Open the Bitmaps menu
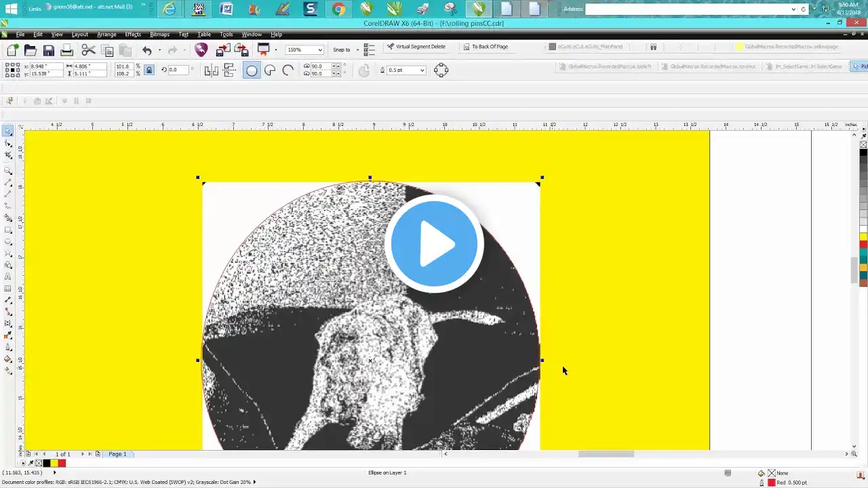This screenshot has height=488, width=868. point(159,35)
